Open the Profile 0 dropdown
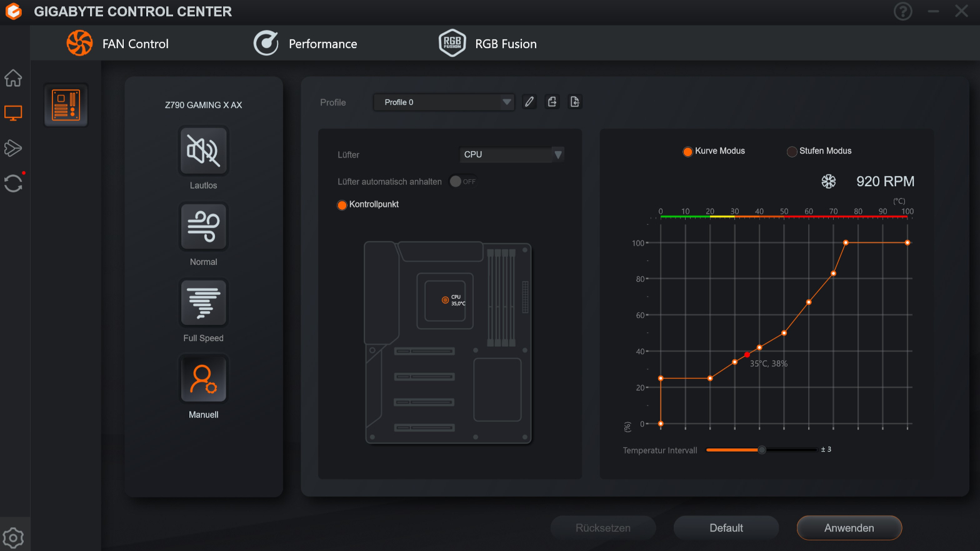980x551 pixels. [444, 102]
